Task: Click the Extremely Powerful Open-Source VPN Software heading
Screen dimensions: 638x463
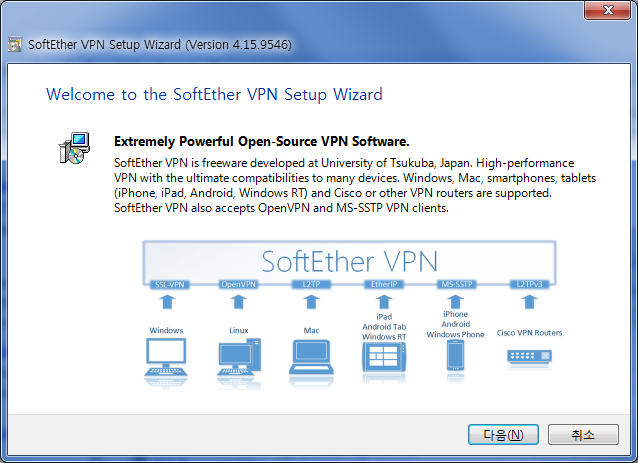Action: tap(262, 141)
